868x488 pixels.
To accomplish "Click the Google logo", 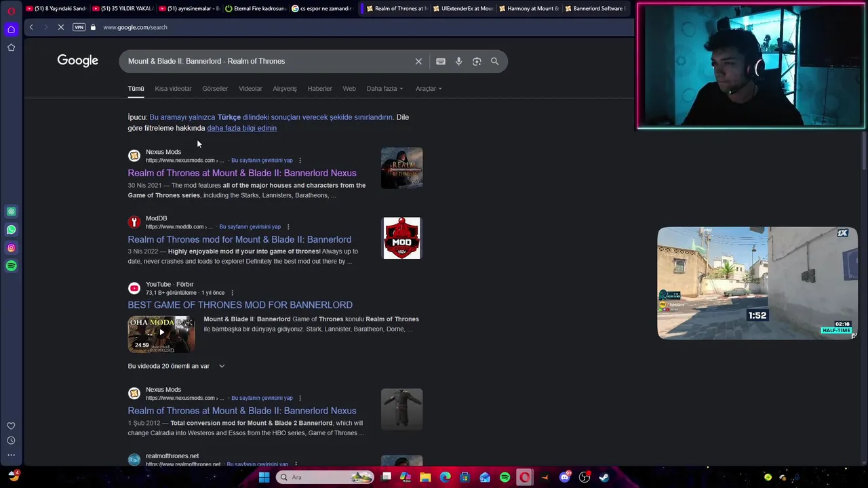I will 78,61.
